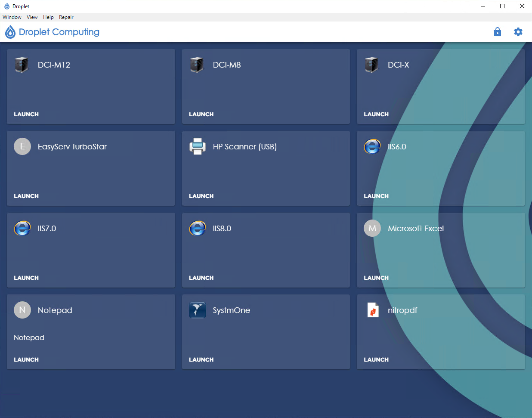Viewport: 532px width, 418px height.
Task: Launch IIS6.0
Action: (x=376, y=196)
